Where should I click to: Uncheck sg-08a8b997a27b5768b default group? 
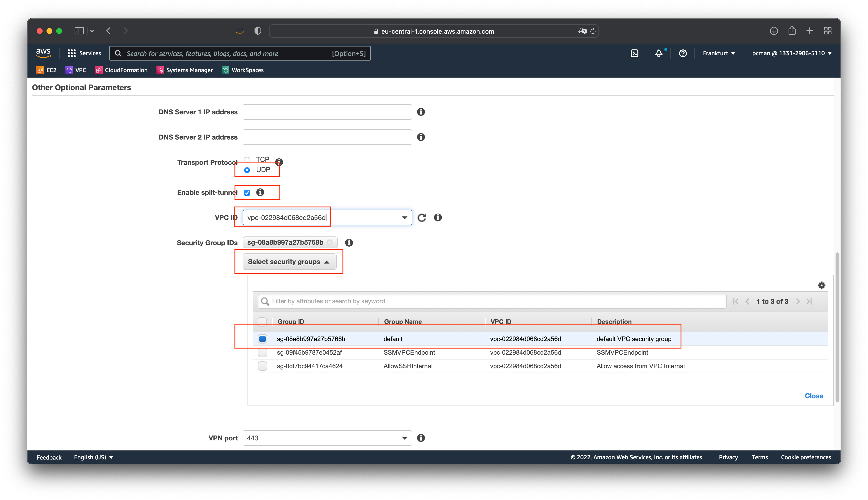point(262,339)
